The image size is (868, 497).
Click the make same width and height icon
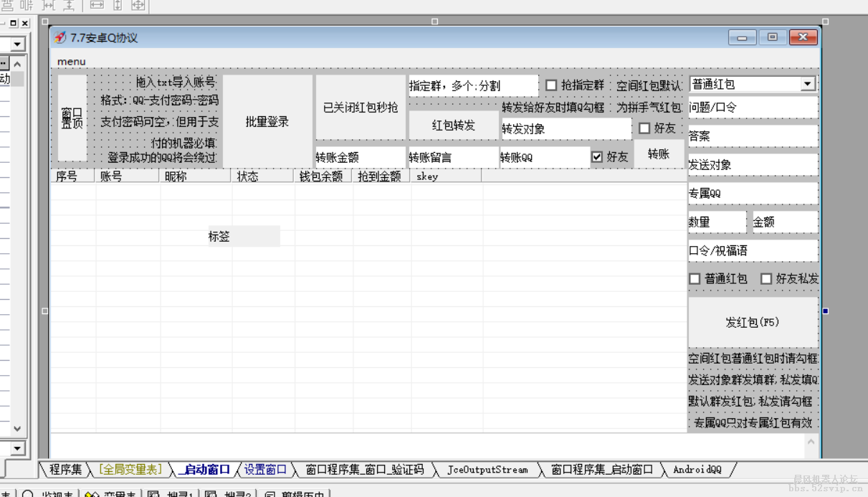click(x=138, y=5)
